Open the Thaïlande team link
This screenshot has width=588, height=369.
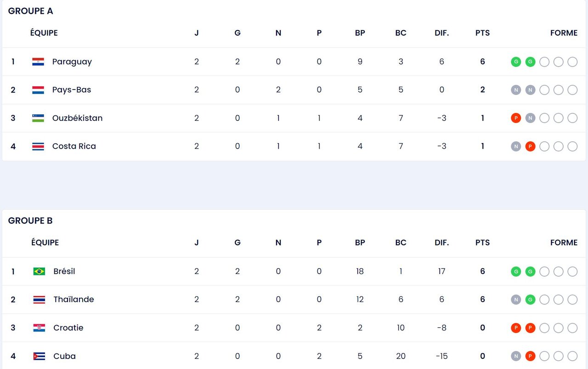coord(73,299)
